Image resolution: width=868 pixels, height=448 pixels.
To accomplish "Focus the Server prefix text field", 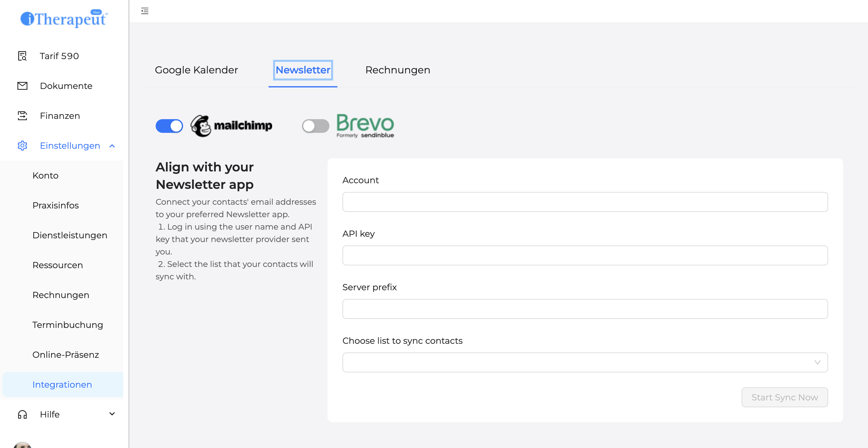I will (x=585, y=309).
